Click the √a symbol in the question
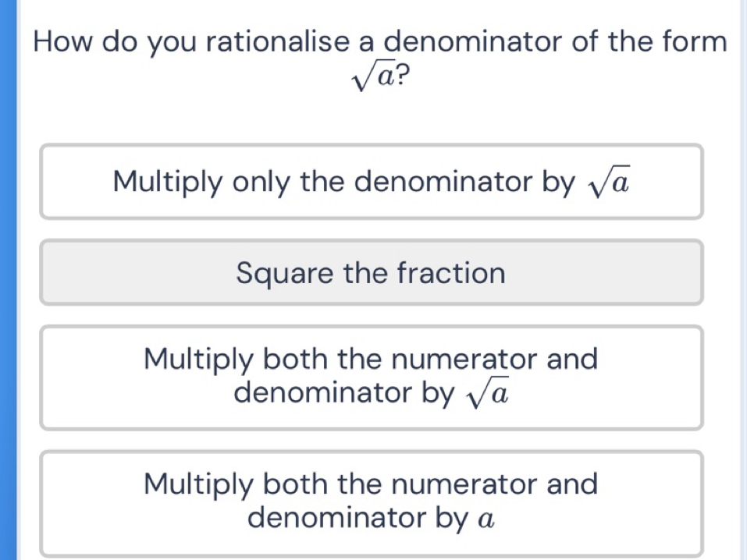 tap(374, 76)
